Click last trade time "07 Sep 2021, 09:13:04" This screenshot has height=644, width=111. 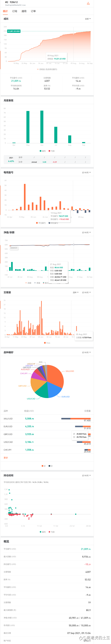79,633
